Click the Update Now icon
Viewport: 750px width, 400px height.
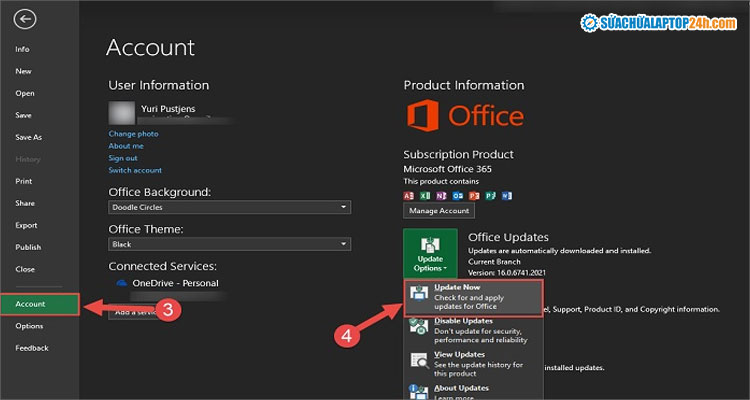[x=418, y=292]
